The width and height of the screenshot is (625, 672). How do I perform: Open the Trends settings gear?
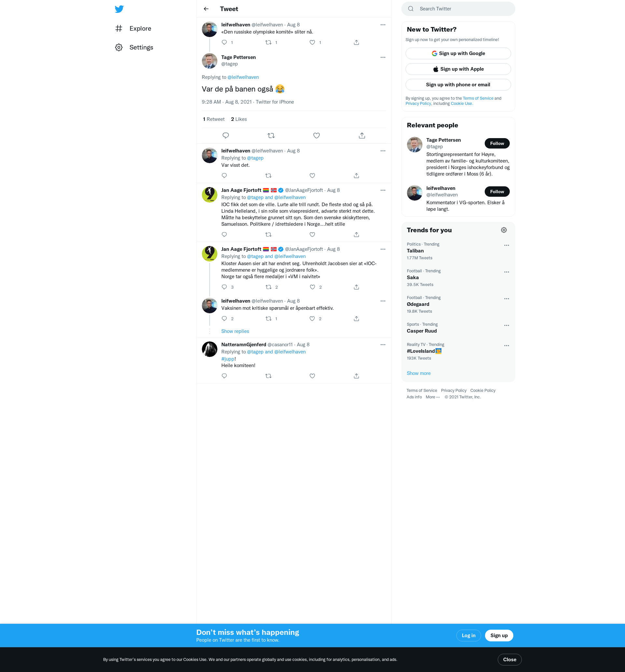(504, 230)
